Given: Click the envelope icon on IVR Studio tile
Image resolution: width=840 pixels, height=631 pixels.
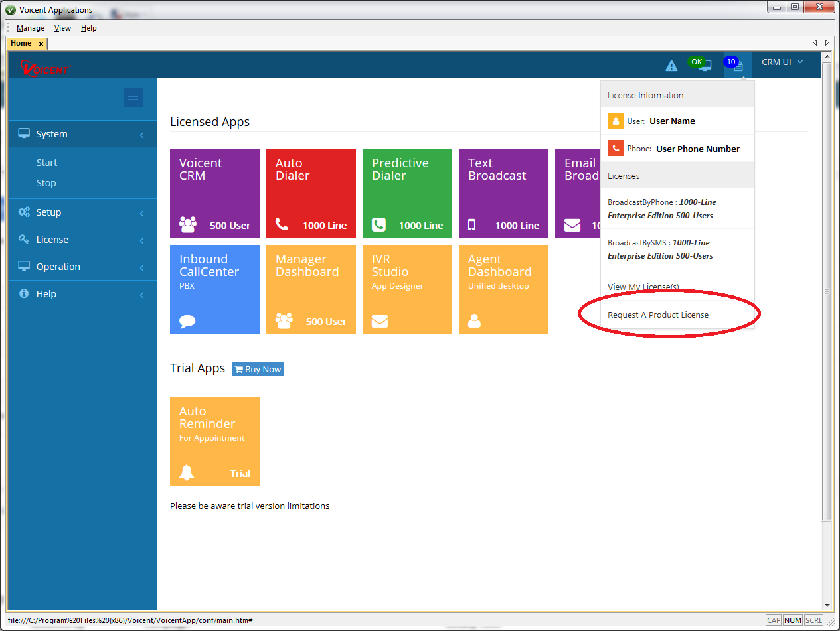Looking at the screenshot, I should coord(379,320).
